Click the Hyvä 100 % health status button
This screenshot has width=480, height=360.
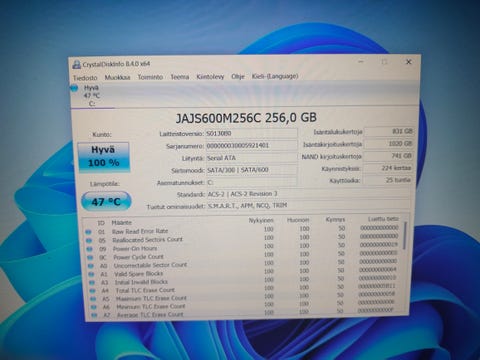(x=103, y=157)
